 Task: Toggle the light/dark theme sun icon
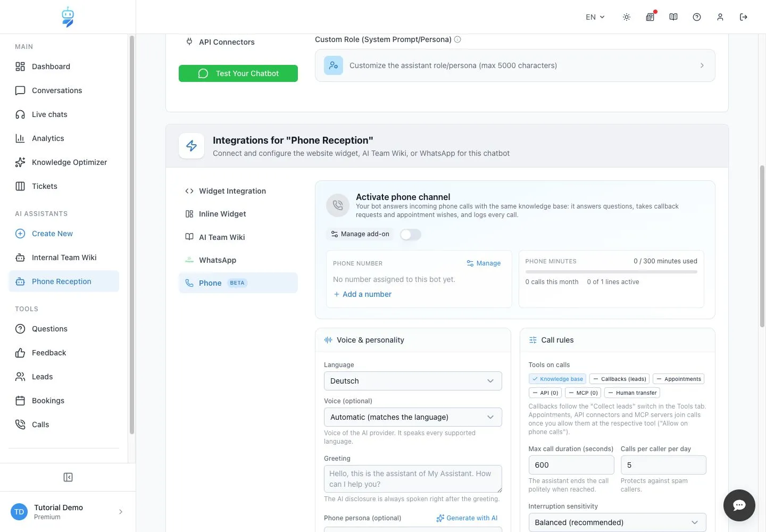(x=627, y=17)
